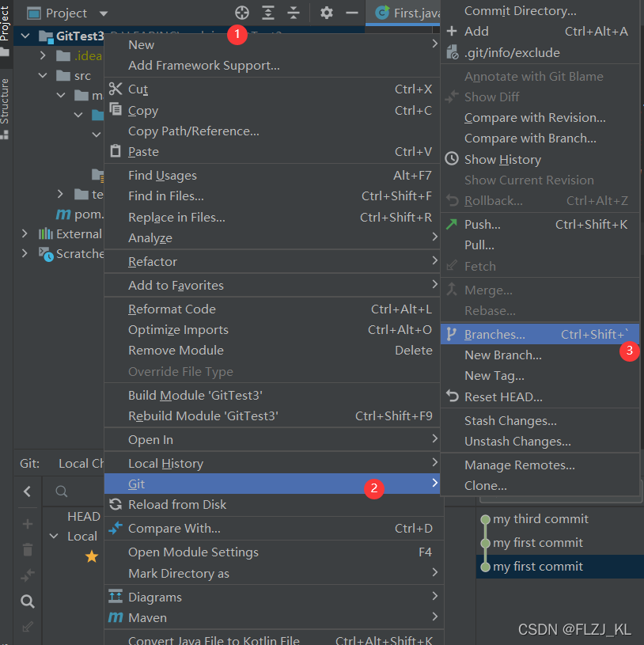Select New Tag...
Viewport: 644px width, 645px height.
pyautogui.click(x=540, y=376)
